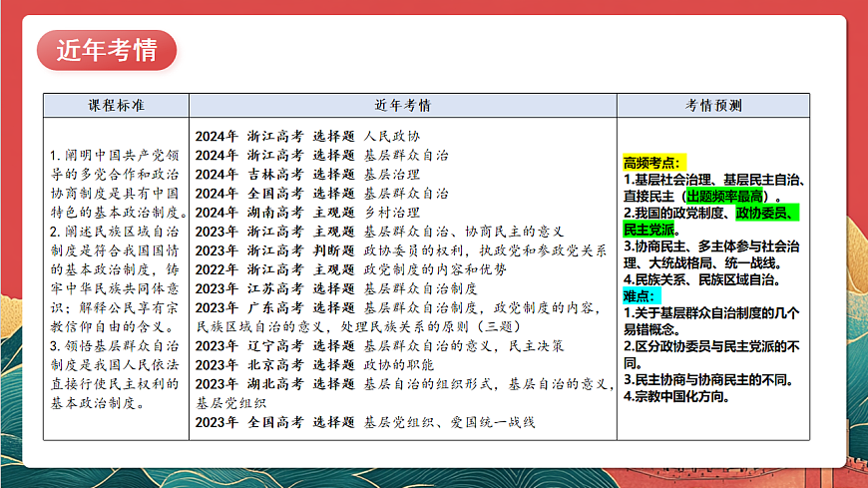868x488 pixels.
Task: Click the item 1.关于基层群众自治制度的几个
Action: coord(711,313)
